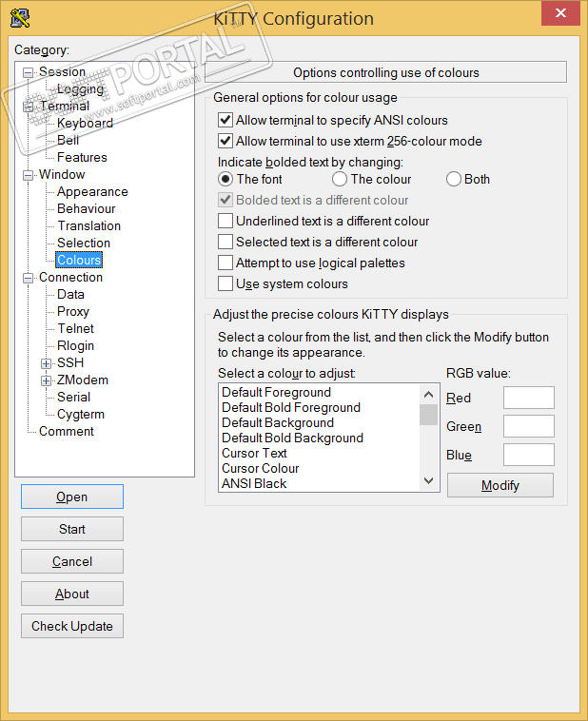
Task: Open the Data category
Action: click(x=70, y=294)
